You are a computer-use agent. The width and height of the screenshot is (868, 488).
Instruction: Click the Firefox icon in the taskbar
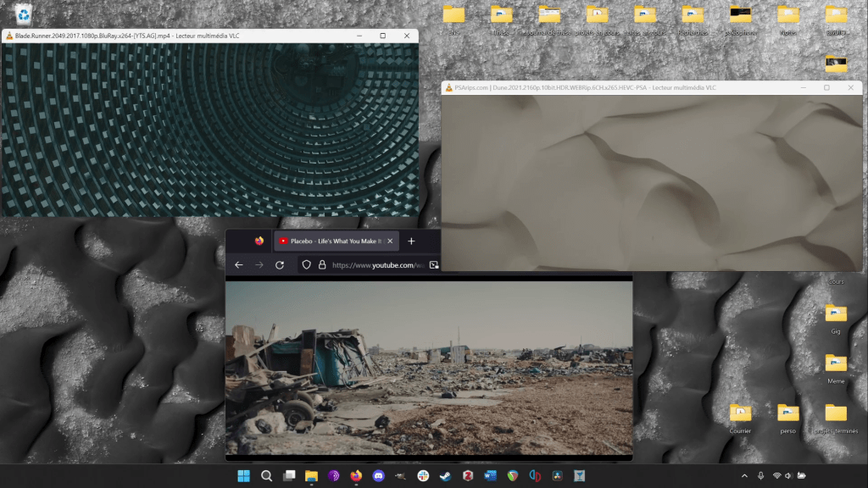point(355,476)
